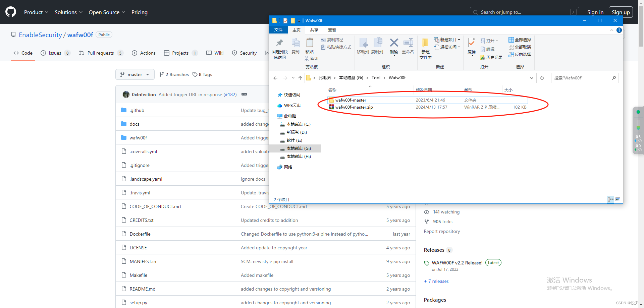Viewport: 644px width, 308px height.
Task: Open the + 7 releases link
Action: pos(436,281)
